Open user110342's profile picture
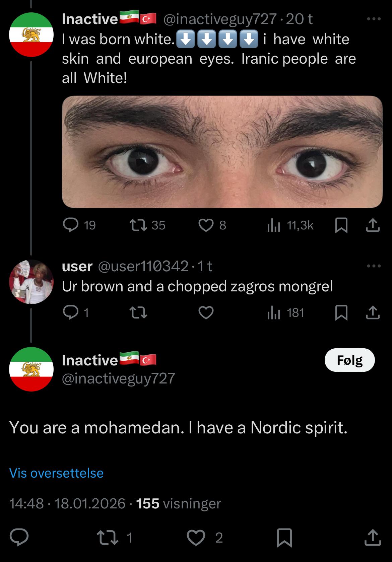This screenshot has height=562, width=392. pyautogui.click(x=31, y=282)
